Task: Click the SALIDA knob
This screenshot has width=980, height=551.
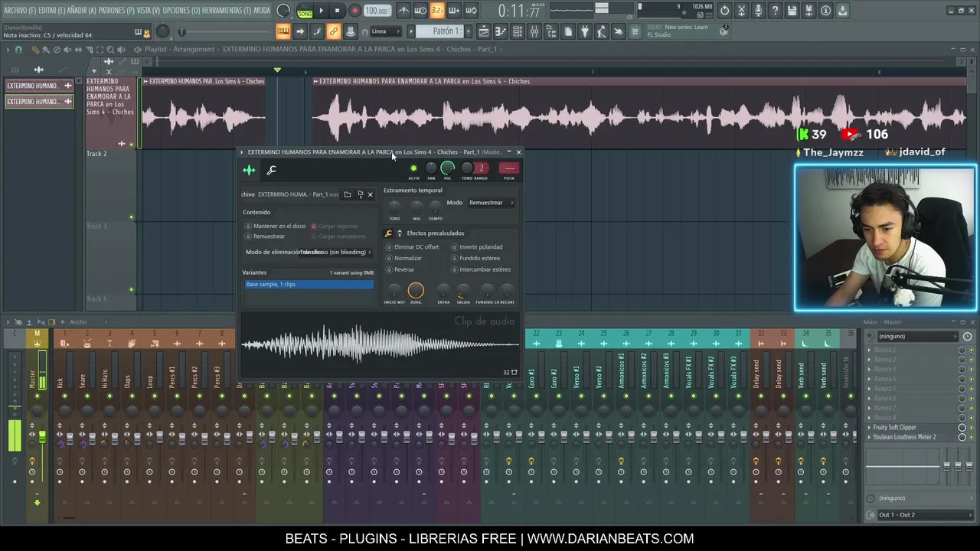Action: tap(463, 291)
